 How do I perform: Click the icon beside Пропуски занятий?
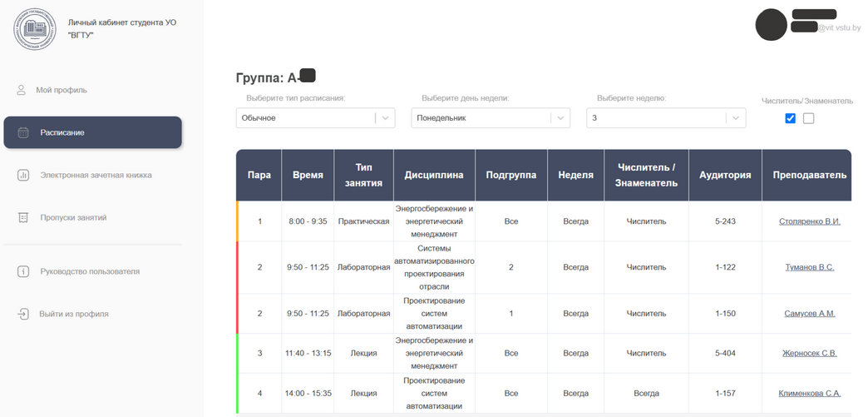[23, 217]
